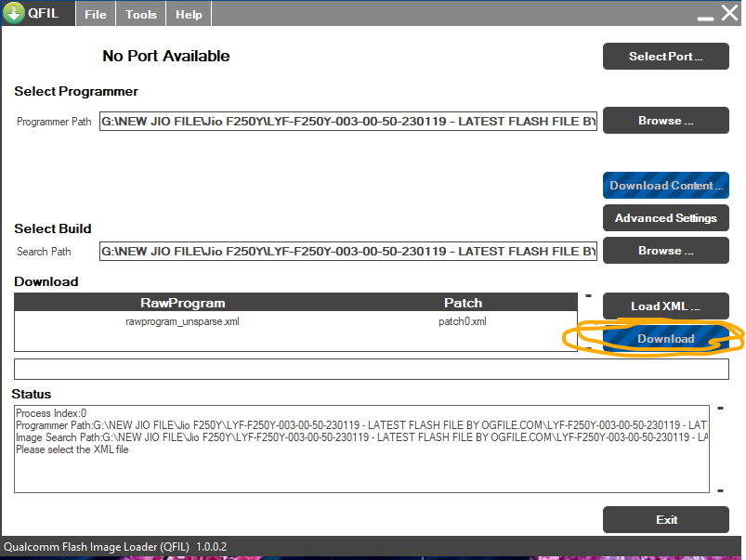Click the Load XML button
The width and height of the screenshot is (746, 560).
665,306
